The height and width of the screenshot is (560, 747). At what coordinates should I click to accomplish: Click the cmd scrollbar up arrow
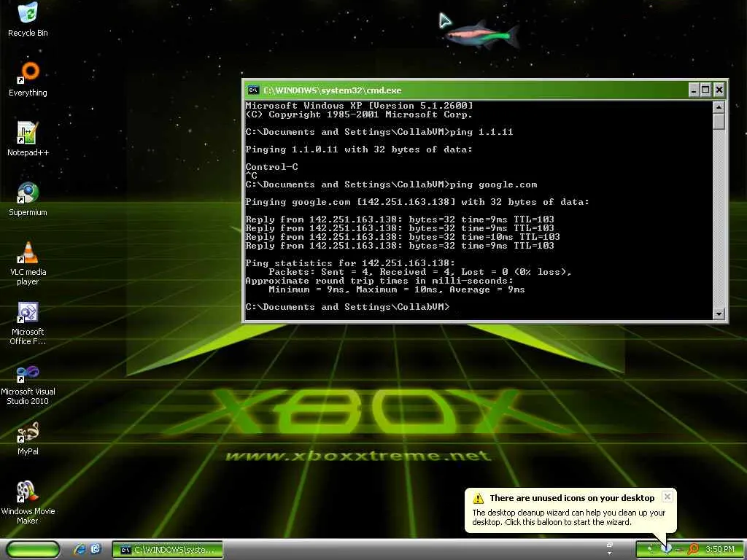click(x=719, y=106)
